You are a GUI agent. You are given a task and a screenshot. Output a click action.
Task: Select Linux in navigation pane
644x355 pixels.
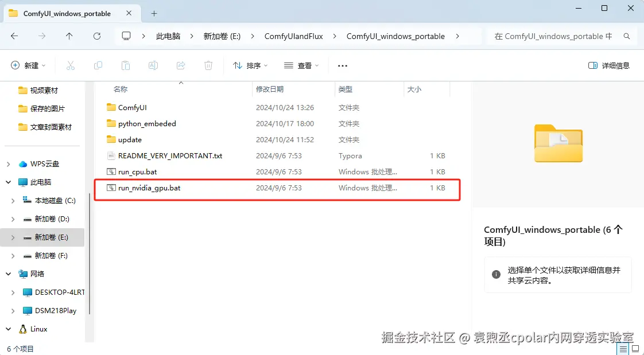point(33,329)
